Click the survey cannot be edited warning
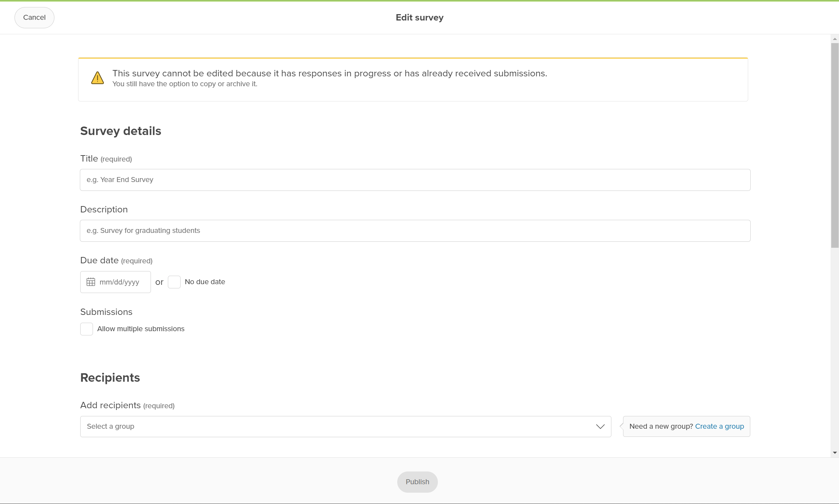This screenshot has height=504, width=839. [329, 74]
